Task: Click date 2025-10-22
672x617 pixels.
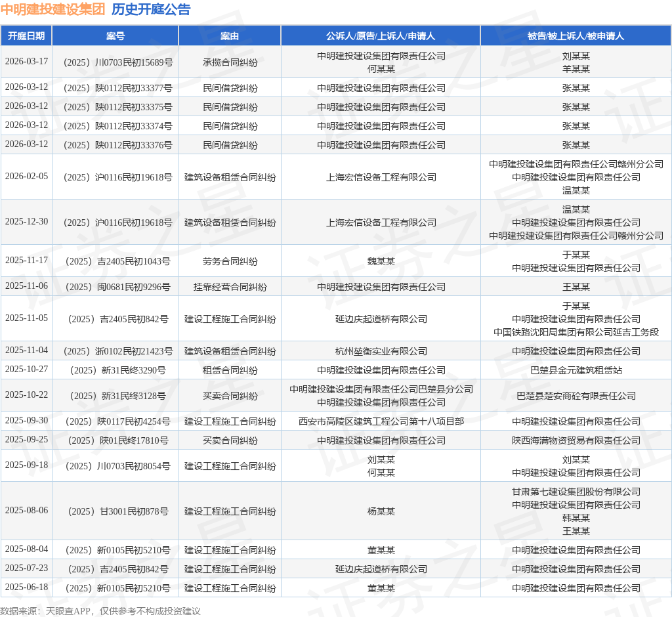Action: point(26,395)
